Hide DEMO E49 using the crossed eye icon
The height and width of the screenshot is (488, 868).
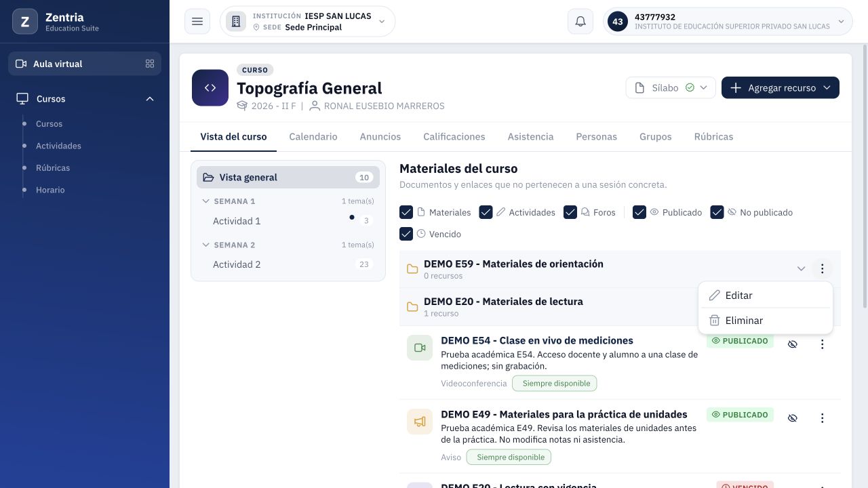792,418
